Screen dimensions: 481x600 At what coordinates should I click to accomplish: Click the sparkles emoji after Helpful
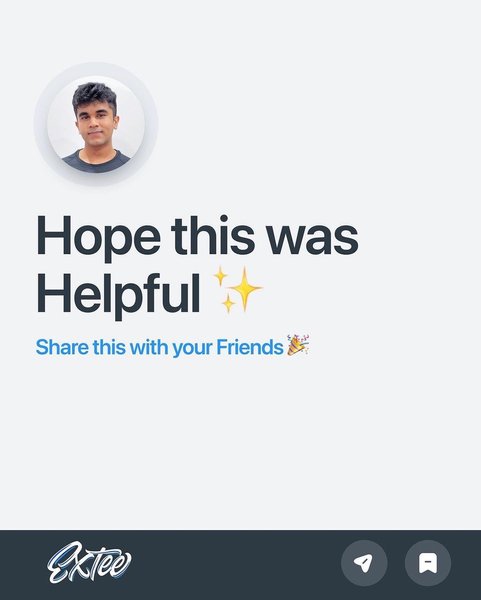238,290
